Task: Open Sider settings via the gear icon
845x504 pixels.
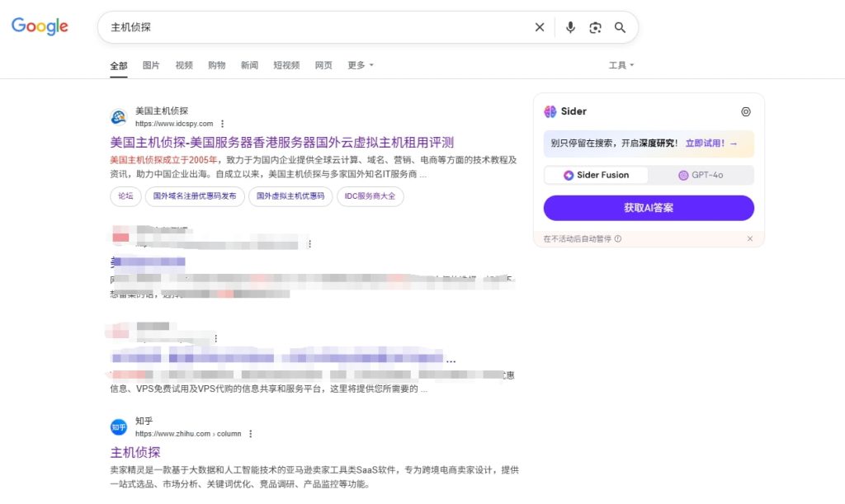Action: point(746,111)
